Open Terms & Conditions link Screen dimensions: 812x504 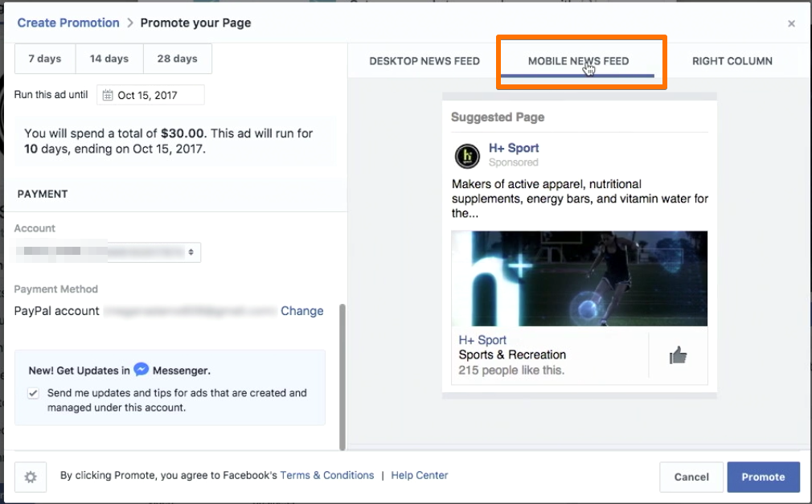pyautogui.click(x=326, y=475)
